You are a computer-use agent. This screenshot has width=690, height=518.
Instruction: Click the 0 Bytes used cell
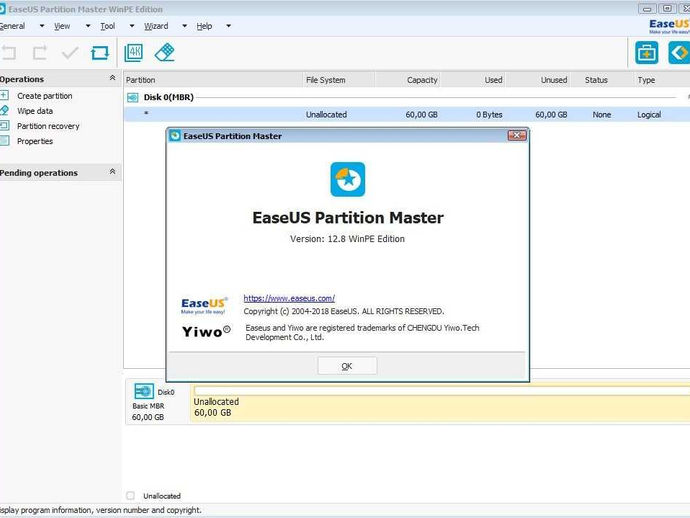(489, 114)
